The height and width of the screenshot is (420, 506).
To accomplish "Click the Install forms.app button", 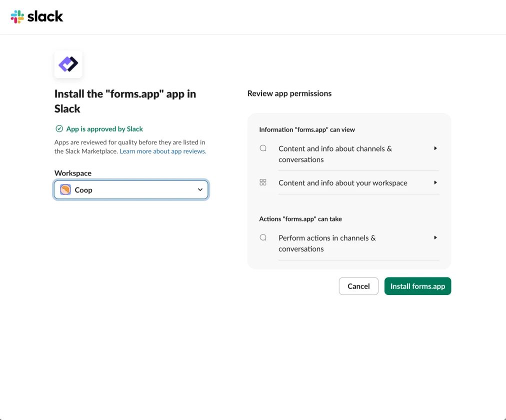I will click(417, 286).
